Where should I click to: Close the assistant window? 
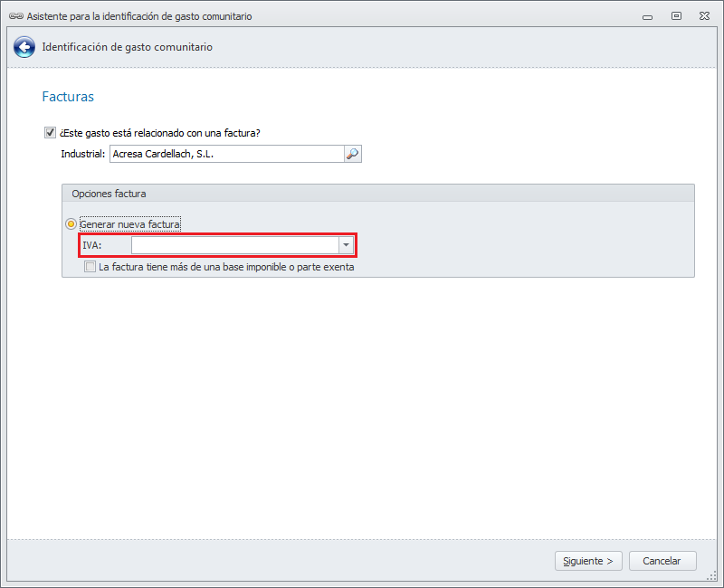point(704,16)
